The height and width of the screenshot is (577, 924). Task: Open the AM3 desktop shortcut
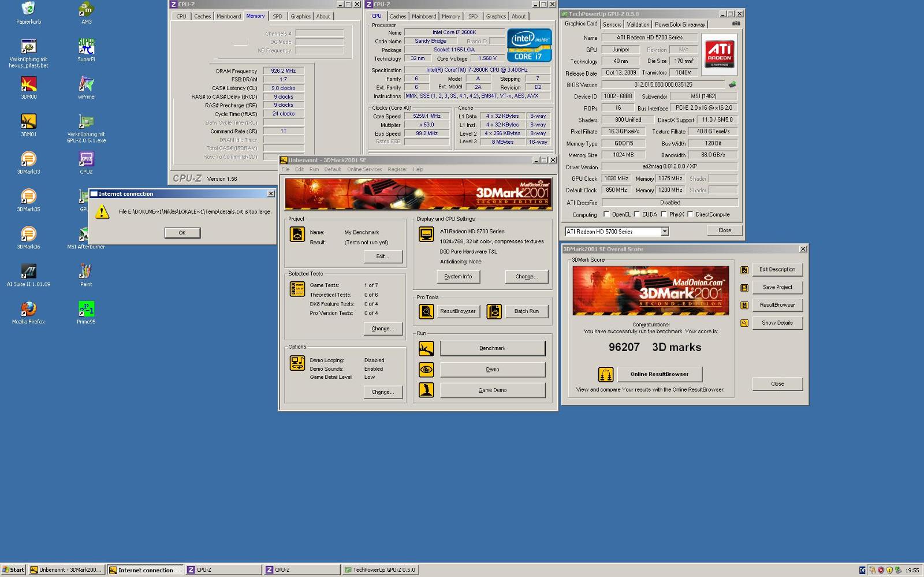pyautogui.click(x=86, y=9)
